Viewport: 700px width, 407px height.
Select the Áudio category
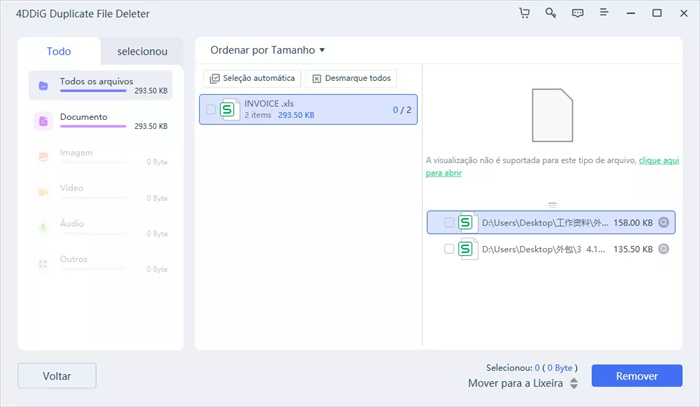(x=100, y=228)
